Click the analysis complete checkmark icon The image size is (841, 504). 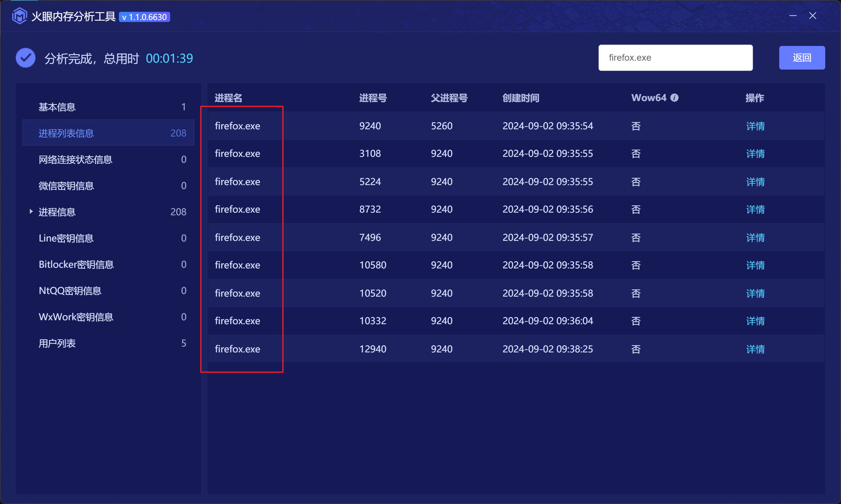26,58
